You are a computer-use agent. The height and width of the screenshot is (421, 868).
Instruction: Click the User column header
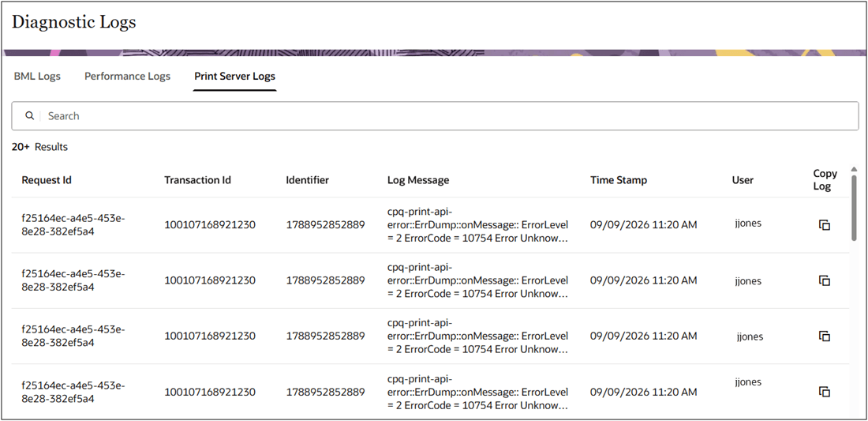(743, 180)
